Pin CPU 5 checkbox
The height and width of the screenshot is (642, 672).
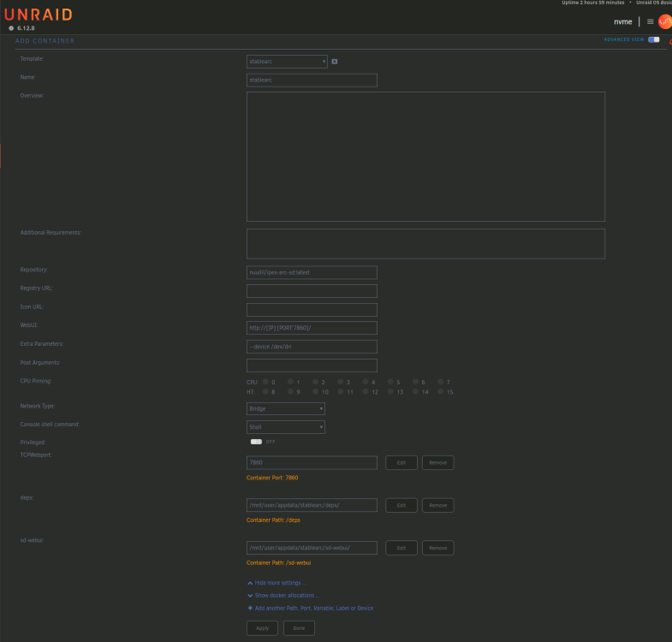390,382
